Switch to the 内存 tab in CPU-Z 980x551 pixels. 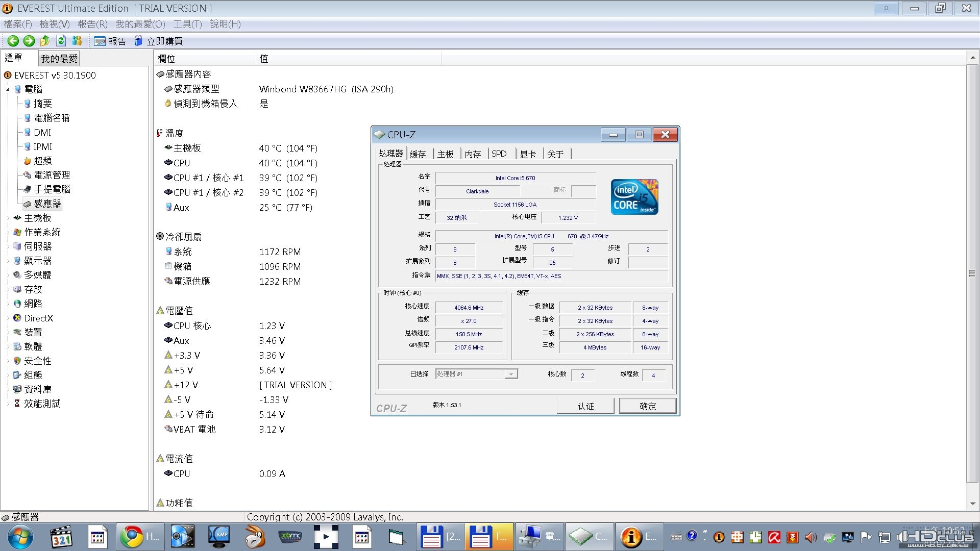pyautogui.click(x=473, y=154)
